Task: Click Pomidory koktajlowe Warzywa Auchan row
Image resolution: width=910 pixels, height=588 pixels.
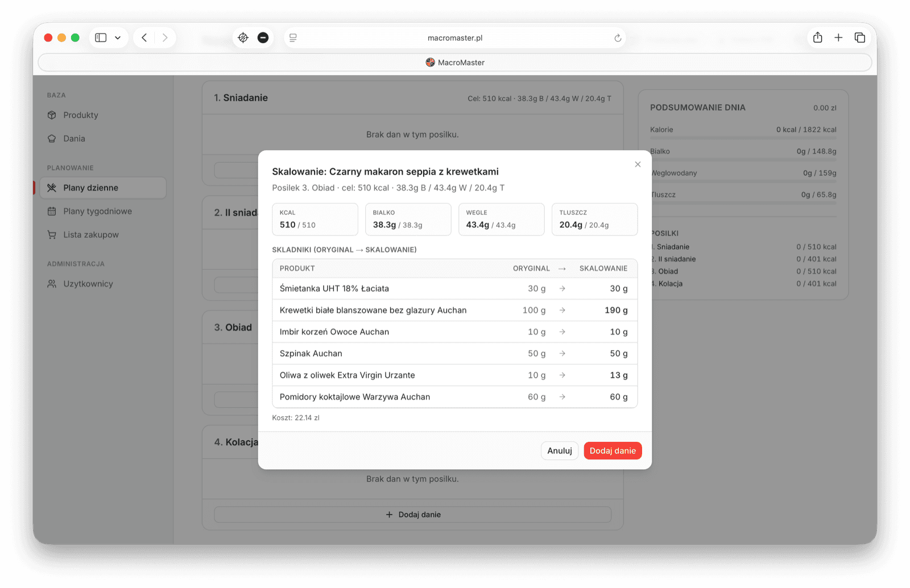Action: [x=455, y=397]
